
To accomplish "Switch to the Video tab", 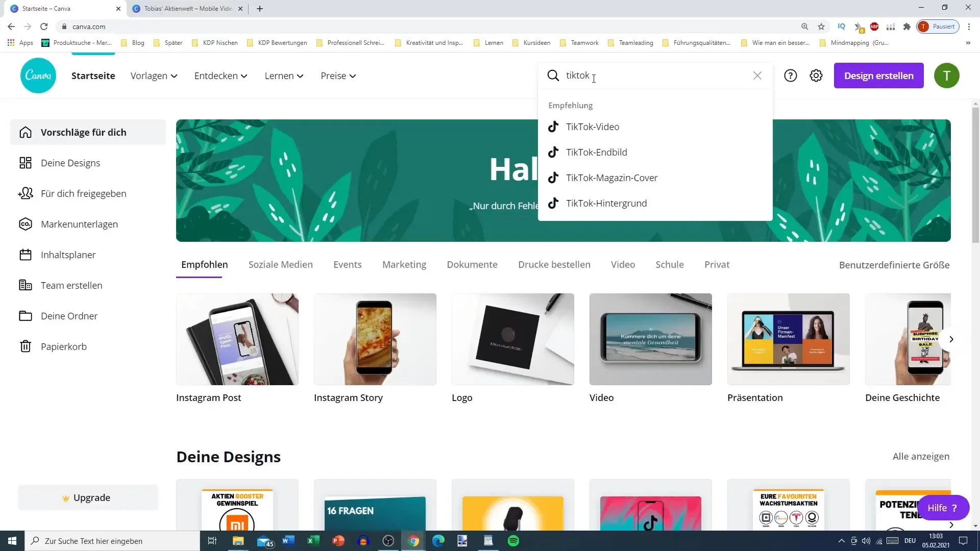I will click(623, 264).
